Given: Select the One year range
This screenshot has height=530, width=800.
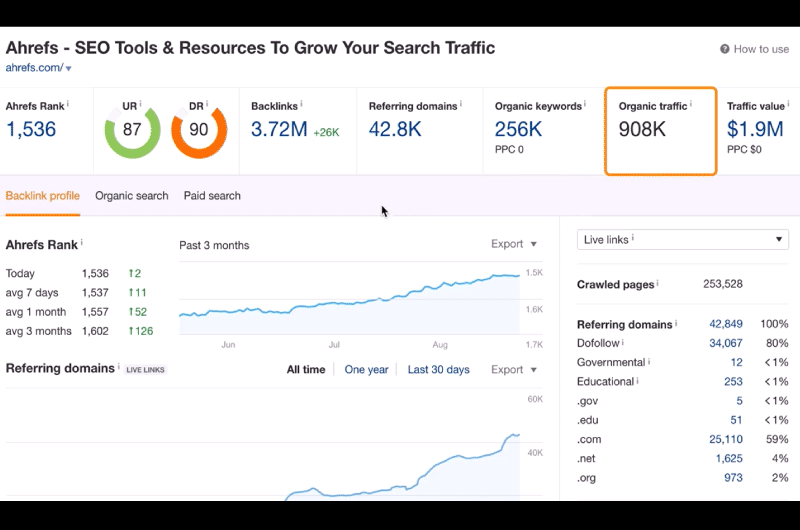Looking at the screenshot, I should [366, 369].
